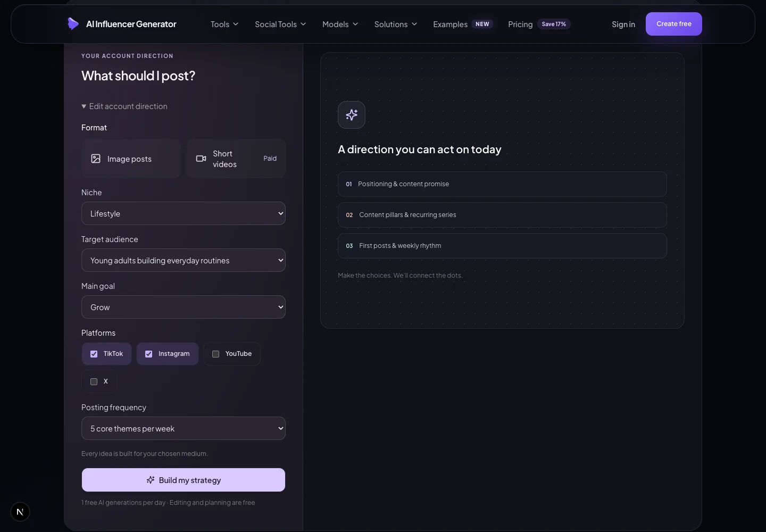Viewport: 766px width, 532px height.
Task: Expand the Tools menu in navbar
Action: pyautogui.click(x=224, y=24)
